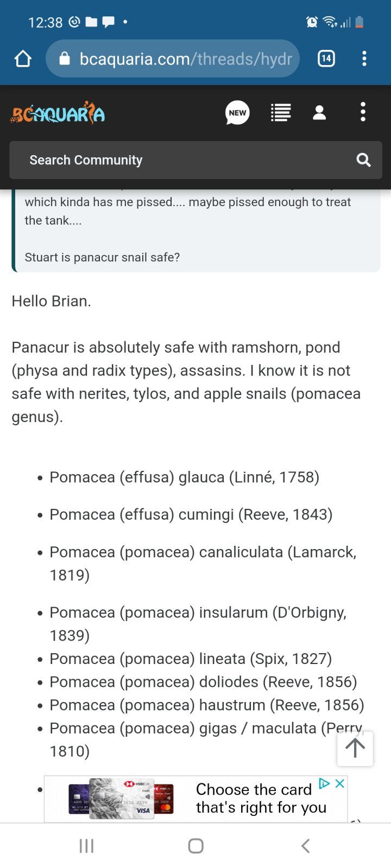391x868 pixels.
Task: Open the browser tab switcher showing 14
Action: pyautogui.click(x=326, y=59)
